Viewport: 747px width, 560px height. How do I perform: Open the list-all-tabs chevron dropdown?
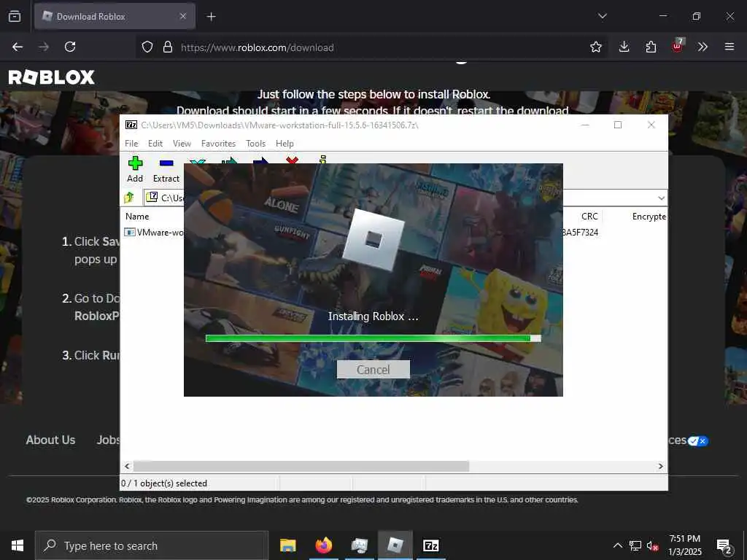[602, 16]
